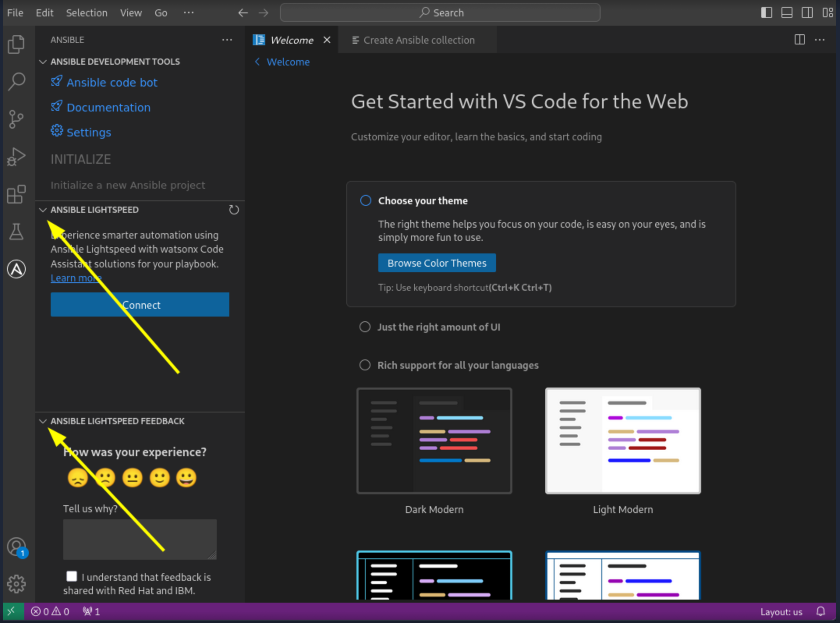Open the Accounts icon with badge

click(16, 547)
